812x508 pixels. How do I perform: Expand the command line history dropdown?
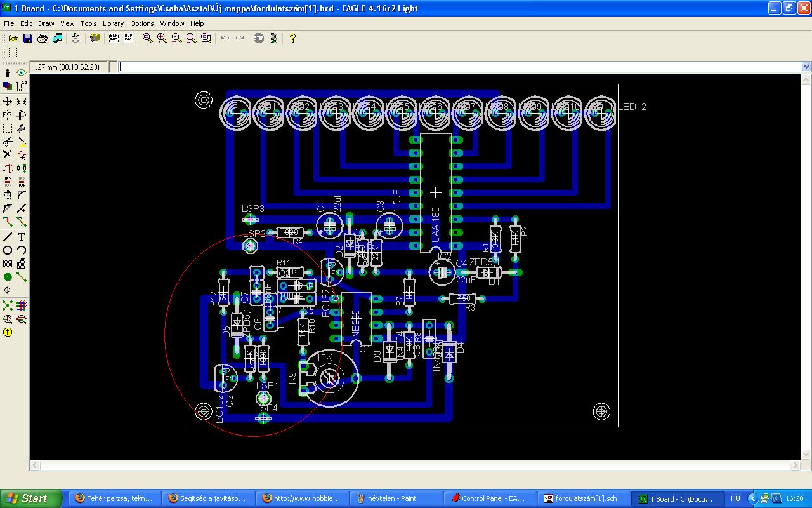[x=806, y=67]
